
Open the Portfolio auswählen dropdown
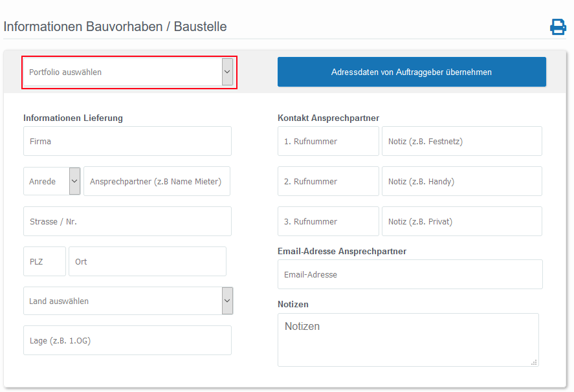pos(129,72)
